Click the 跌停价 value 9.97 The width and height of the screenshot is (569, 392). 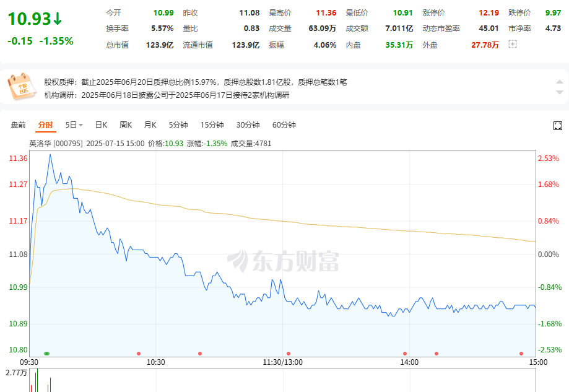[553, 13]
